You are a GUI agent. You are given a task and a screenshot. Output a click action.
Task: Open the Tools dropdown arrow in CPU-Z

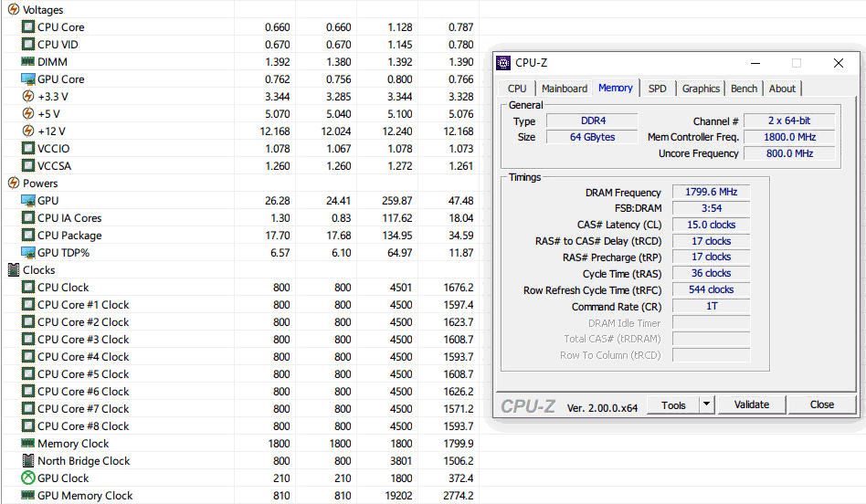[x=706, y=404]
